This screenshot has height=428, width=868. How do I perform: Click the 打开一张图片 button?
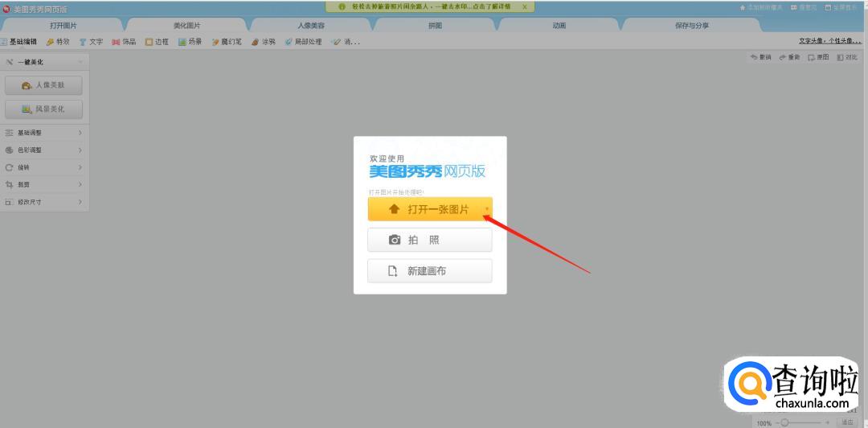click(429, 209)
